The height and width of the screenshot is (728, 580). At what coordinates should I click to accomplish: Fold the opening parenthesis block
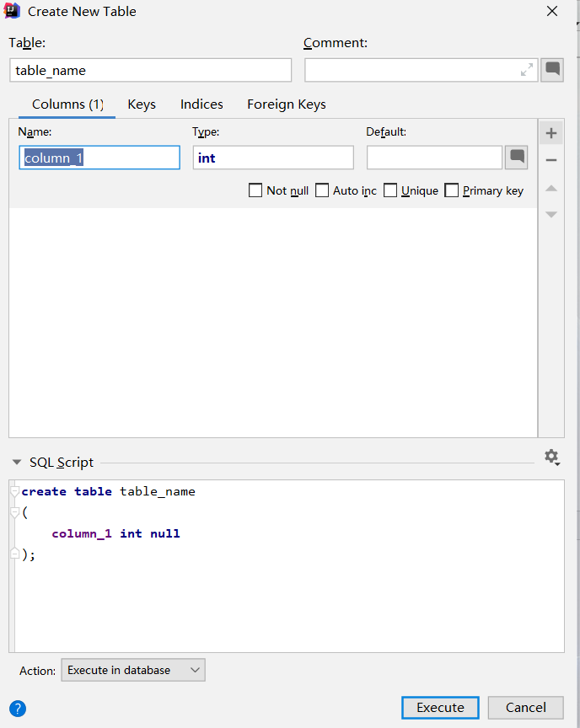15,513
